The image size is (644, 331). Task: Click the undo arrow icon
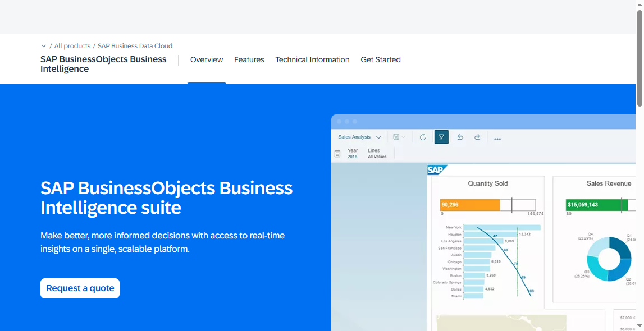click(x=460, y=137)
